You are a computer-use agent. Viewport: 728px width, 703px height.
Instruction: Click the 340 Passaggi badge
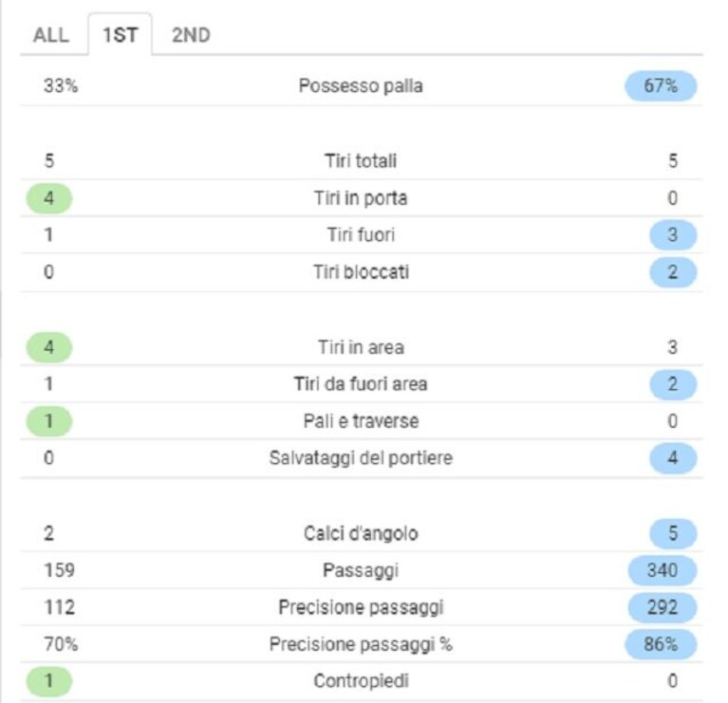(x=663, y=570)
